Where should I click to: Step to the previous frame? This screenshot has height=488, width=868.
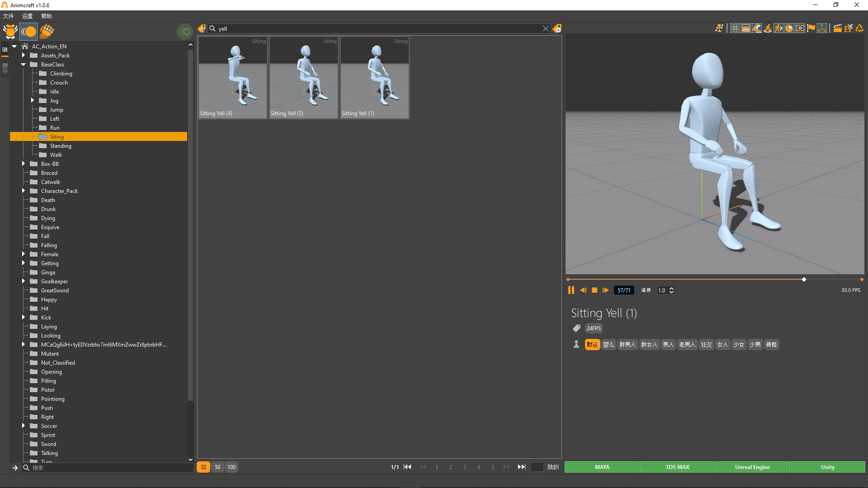tap(583, 290)
